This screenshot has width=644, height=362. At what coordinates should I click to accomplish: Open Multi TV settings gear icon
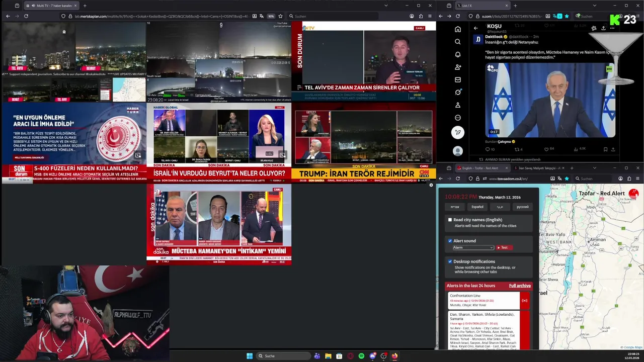pos(431,186)
